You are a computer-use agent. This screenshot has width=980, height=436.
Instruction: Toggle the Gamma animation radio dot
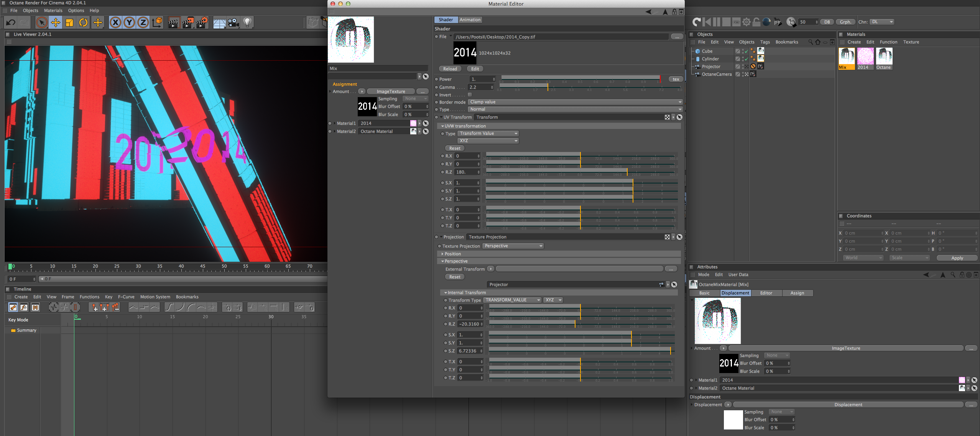click(x=436, y=87)
